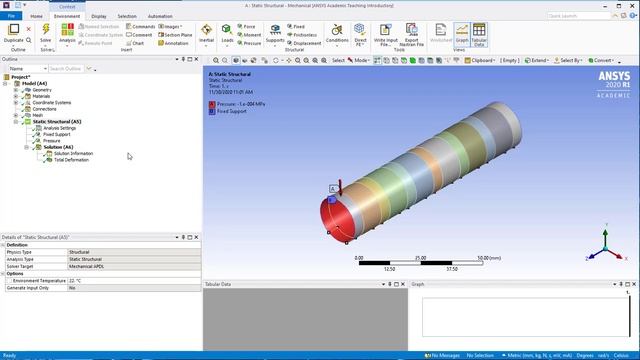The width and height of the screenshot is (640, 360).
Task: Toggle the Graph view button
Action: [x=462, y=34]
